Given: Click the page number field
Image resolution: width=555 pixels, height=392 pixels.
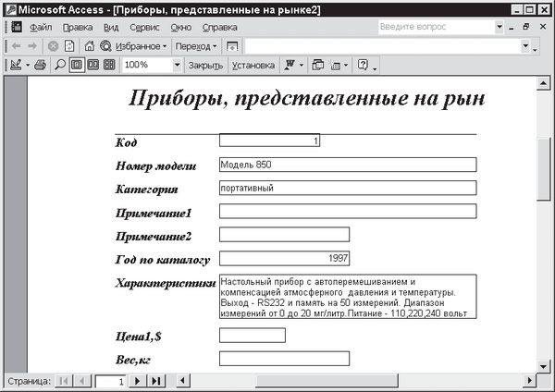Looking at the screenshot, I should [x=110, y=382].
